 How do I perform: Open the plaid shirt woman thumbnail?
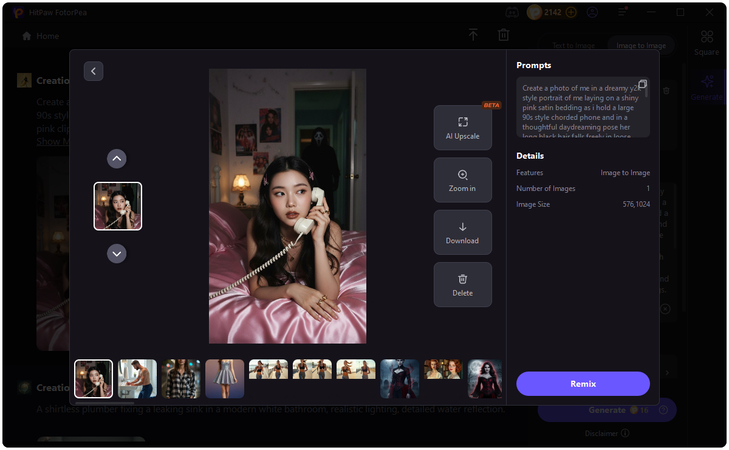[x=181, y=379]
